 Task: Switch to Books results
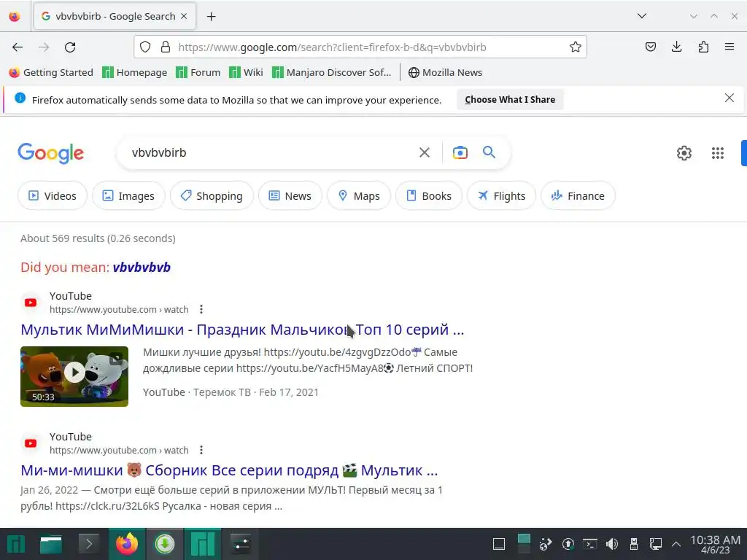(429, 195)
